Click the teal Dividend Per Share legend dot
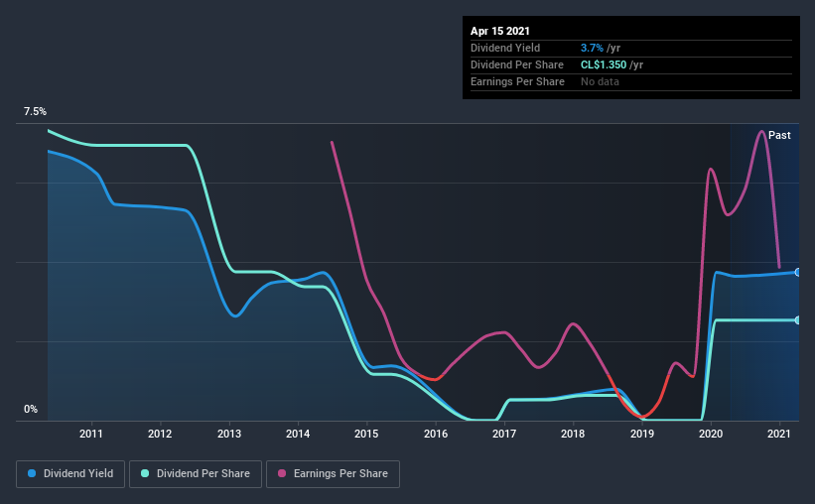 [145, 473]
